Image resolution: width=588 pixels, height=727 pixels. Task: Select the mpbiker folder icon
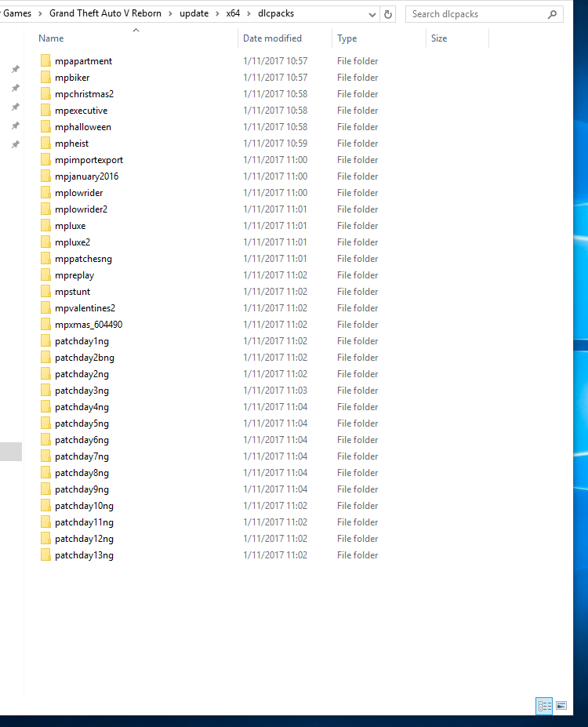(x=45, y=78)
